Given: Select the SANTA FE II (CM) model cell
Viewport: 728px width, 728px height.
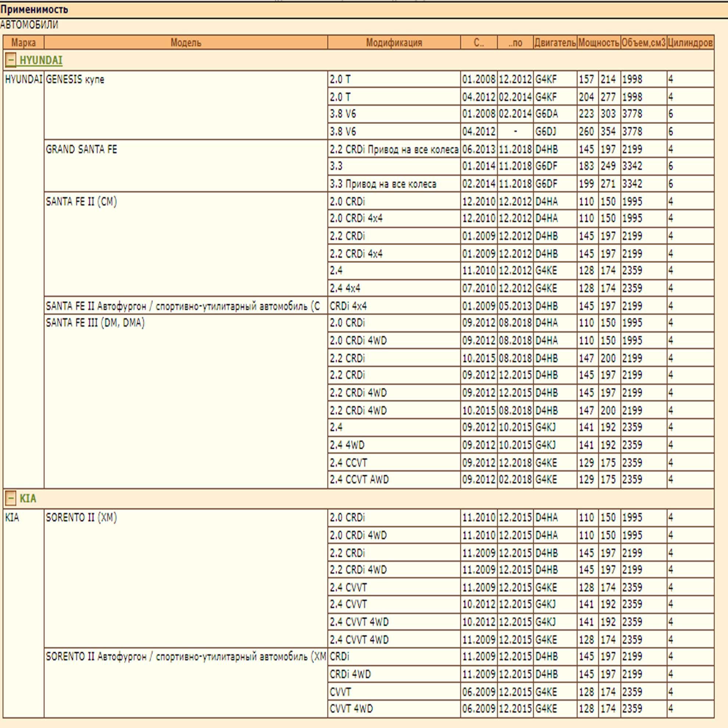Looking at the screenshot, I should [x=186, y=244].
